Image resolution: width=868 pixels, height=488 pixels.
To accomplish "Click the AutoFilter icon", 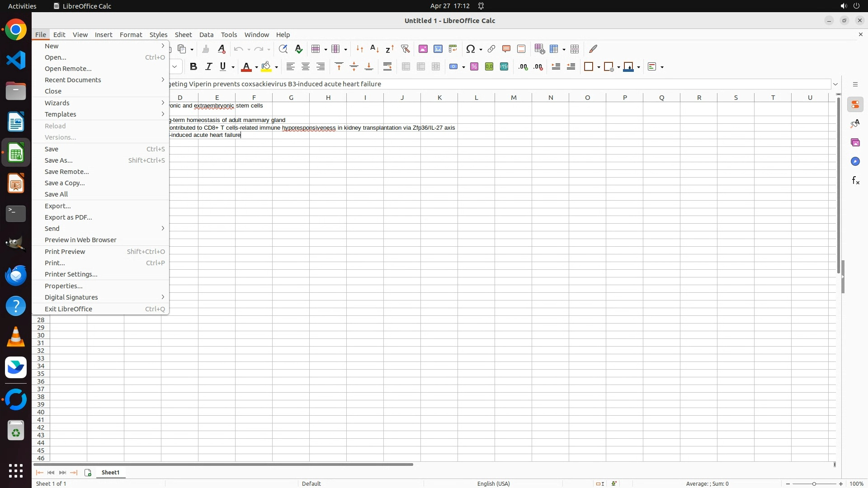I will [x=406, y=49].
